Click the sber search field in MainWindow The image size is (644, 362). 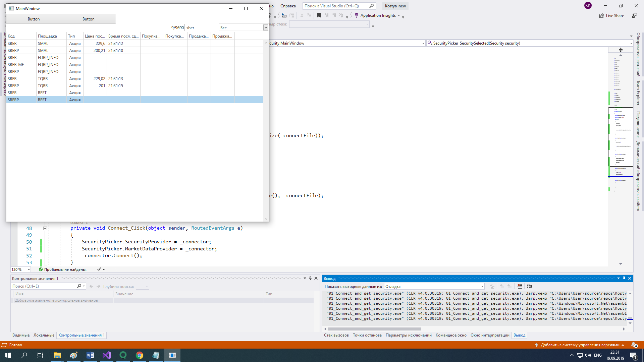[x=201, y=27]
